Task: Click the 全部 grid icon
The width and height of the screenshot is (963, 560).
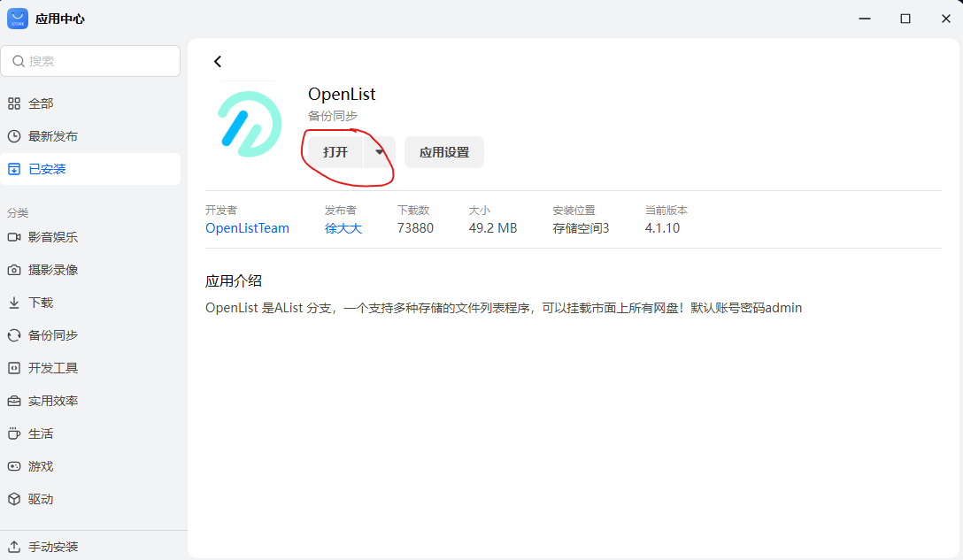Action: 14,104
